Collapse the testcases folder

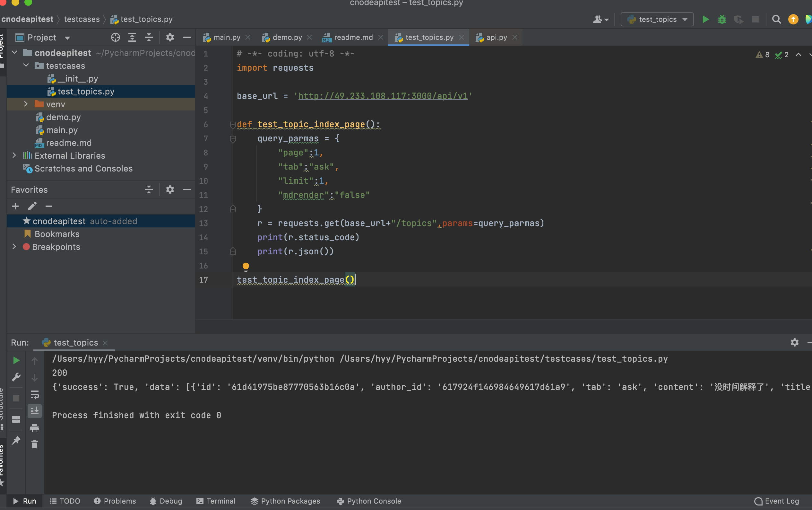click(26, 66)
